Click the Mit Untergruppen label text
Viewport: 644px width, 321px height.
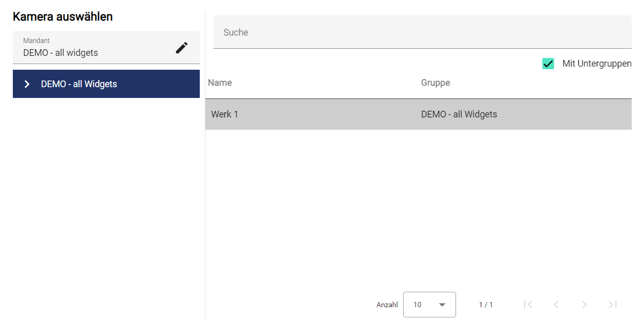597,64
